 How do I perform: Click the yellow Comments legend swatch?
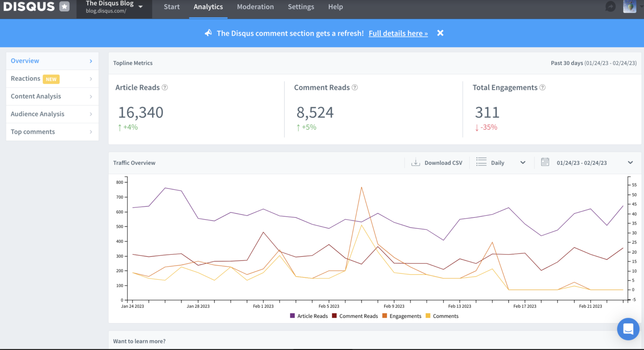(428, 316)
